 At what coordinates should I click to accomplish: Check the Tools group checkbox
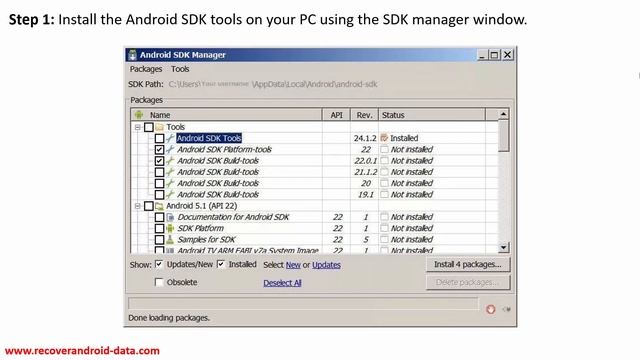(149, 127)
